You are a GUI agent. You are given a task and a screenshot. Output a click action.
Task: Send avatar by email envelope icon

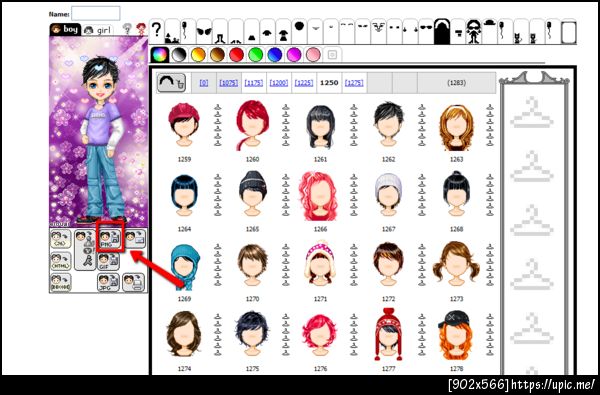click(135, 238)
